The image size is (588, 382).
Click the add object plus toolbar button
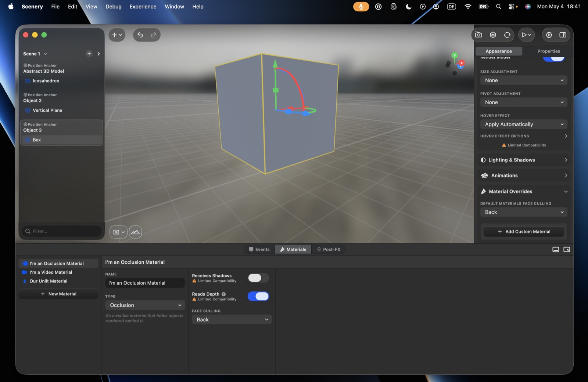117,35
